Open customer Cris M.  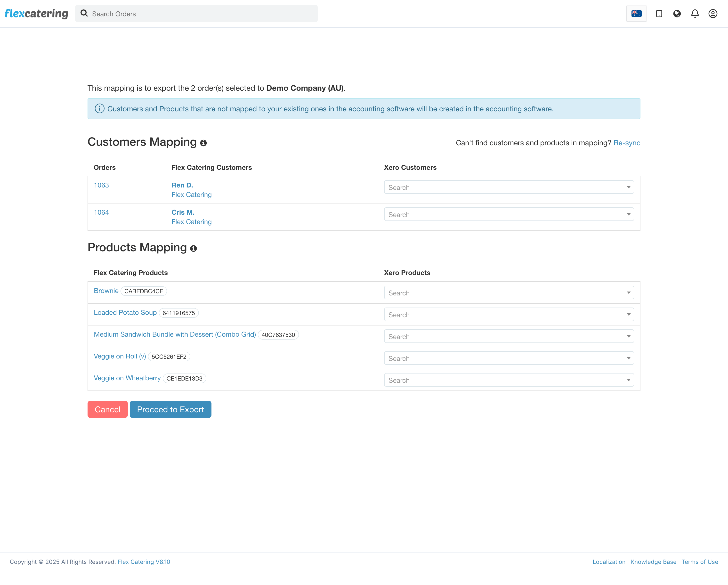pos(183,212)
